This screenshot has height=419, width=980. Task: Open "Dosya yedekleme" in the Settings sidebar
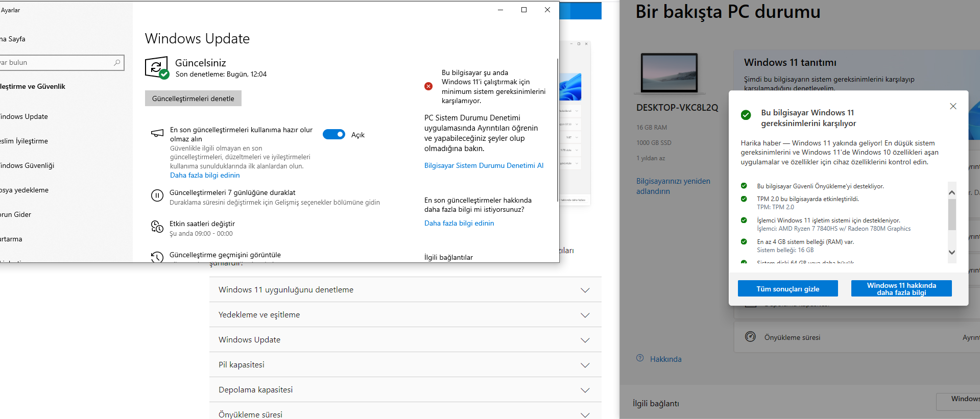pyautogui.click(x=25, y=190)
